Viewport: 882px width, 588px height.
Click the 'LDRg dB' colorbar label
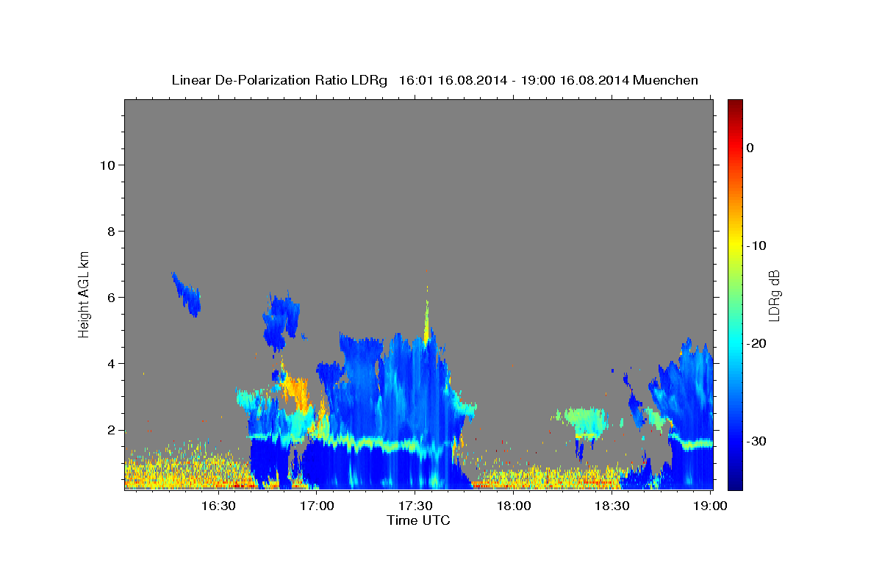774,295
